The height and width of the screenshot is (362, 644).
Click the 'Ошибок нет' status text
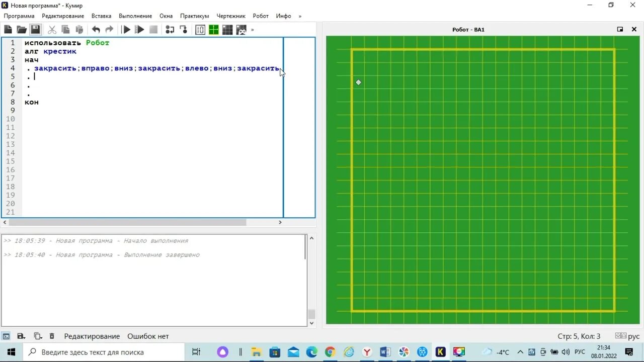point(148,336)
